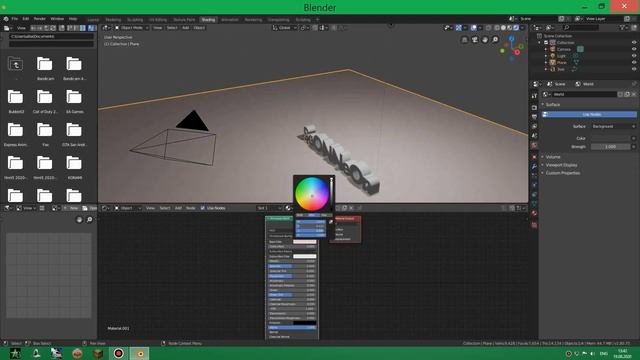Open the Modifier wrench properties tab

[534, 167]
